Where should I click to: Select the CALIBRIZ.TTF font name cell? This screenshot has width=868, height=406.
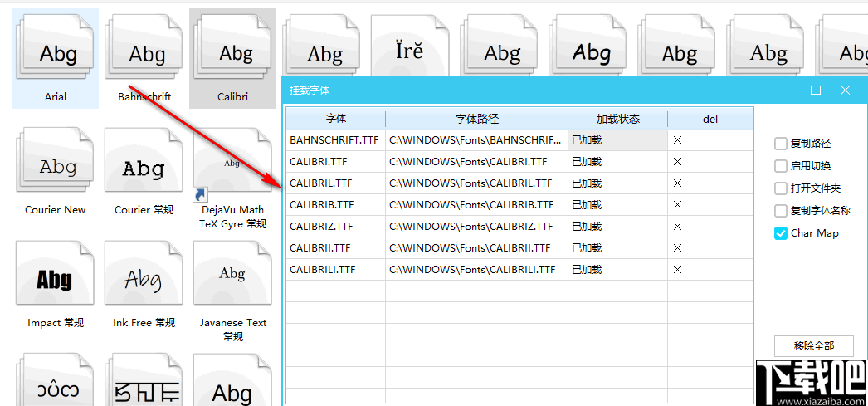click(x=336, y=227)
